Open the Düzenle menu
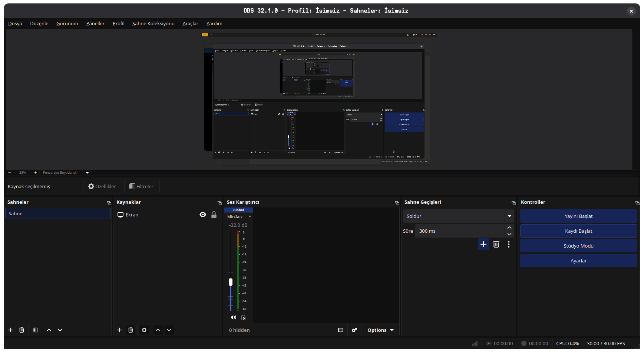This screenshot has height=353, width=644. click(x=39, y=23)
